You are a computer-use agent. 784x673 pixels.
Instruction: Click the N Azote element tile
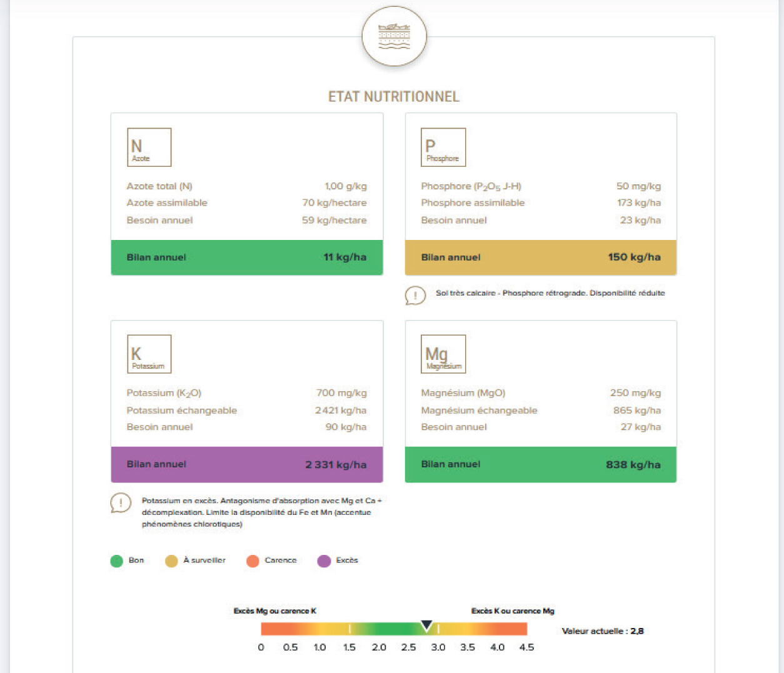coord(149,147)
